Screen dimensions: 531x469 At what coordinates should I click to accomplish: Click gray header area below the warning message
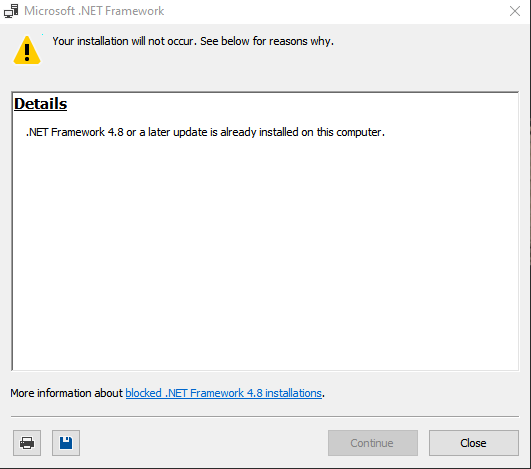(264, 73)
